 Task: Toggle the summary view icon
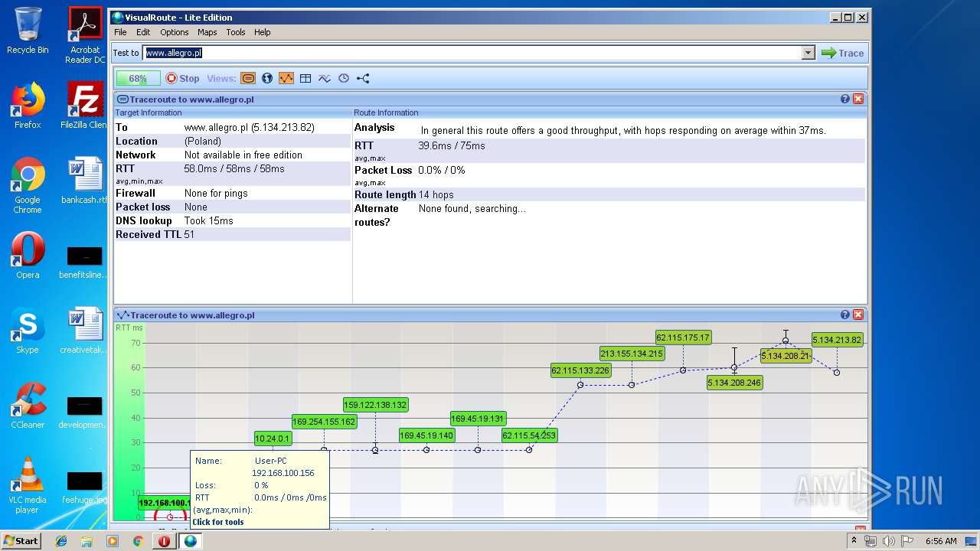[248, 78]
